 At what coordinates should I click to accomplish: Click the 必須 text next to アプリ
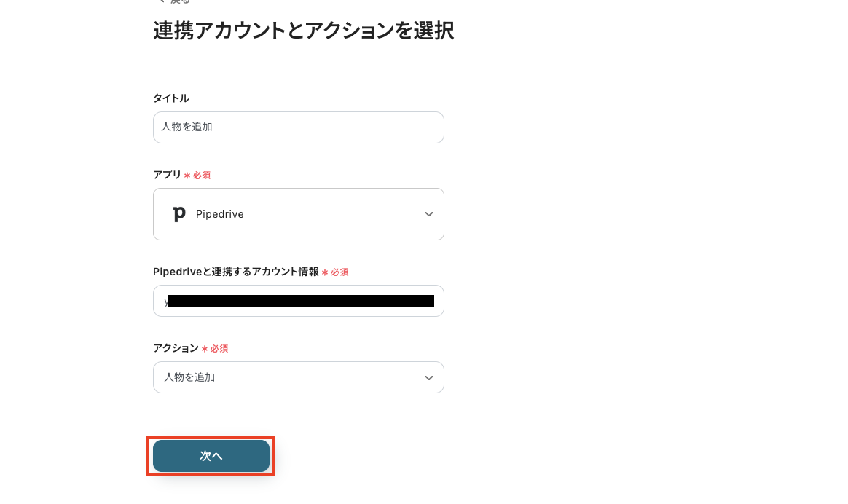[x=202, y=176]
